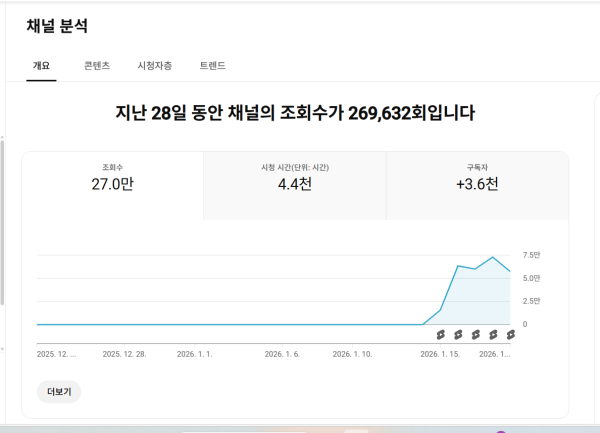Viewport: 600px width, 433px height.
Task: Click the 2026. 1. 6. axis date label
Action: point(281,353)
